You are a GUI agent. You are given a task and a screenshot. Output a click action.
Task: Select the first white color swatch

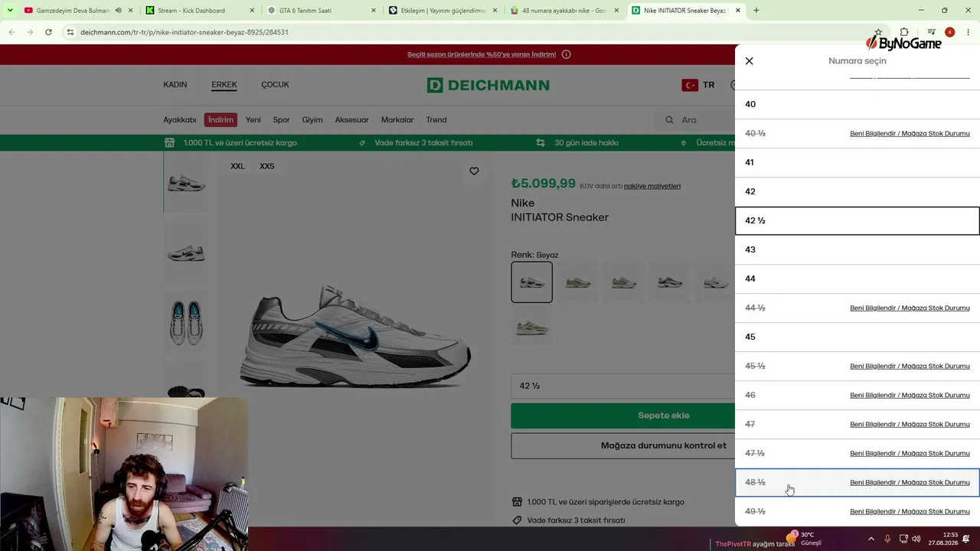[531, 282]
